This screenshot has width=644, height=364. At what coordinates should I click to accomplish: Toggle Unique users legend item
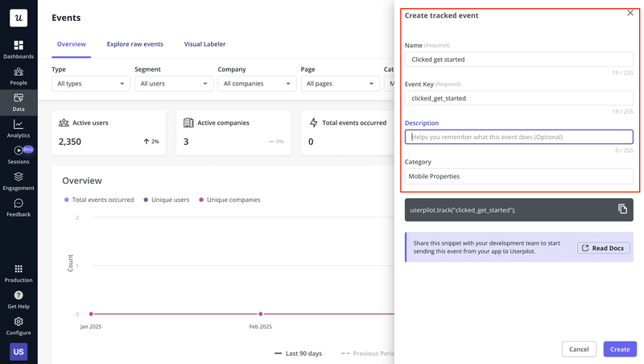[x=167, y=200]
